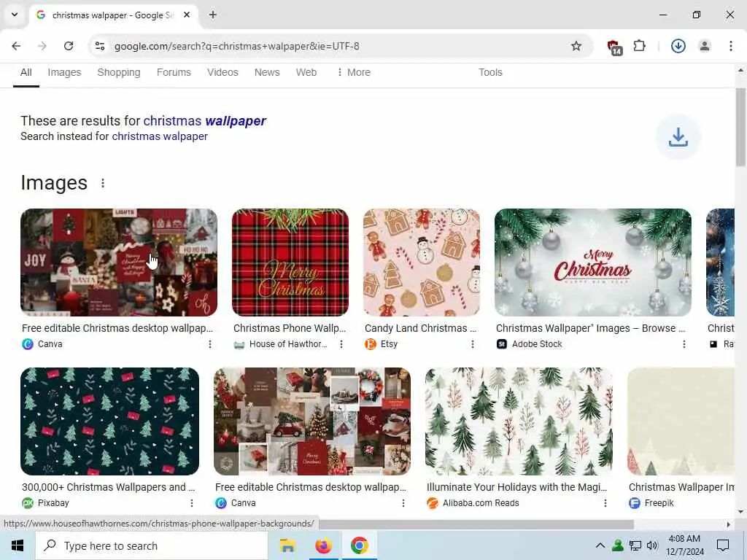View site information icon in address bar
747x560 pixels.
(100, 46)
